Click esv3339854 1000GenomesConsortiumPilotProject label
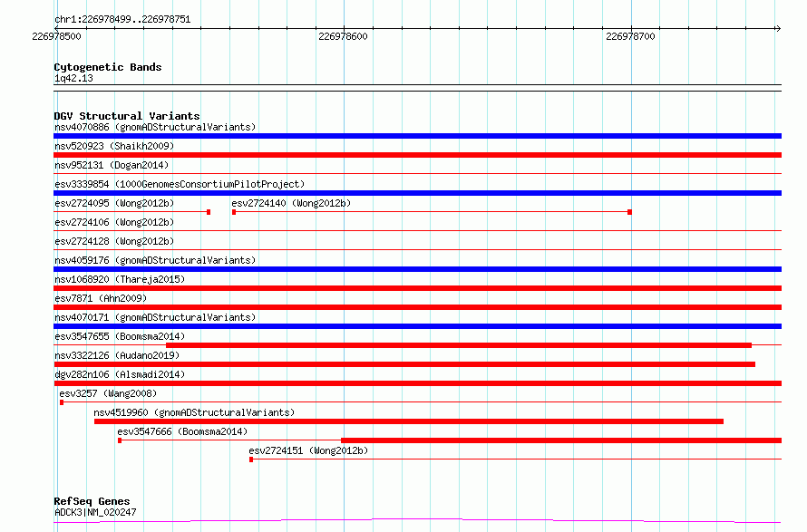807x532 pixels. (180, 184)
